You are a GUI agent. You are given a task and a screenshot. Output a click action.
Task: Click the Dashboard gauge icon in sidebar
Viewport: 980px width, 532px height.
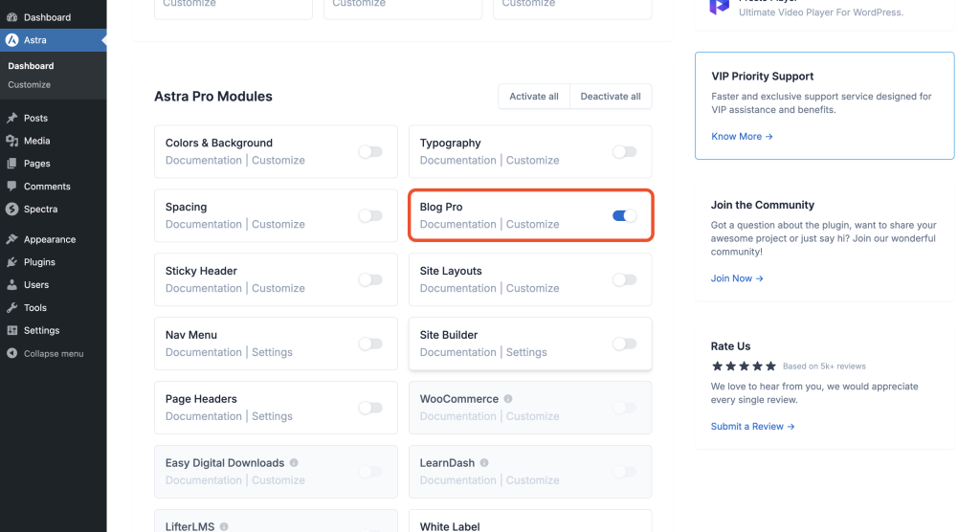coord(11,17)
